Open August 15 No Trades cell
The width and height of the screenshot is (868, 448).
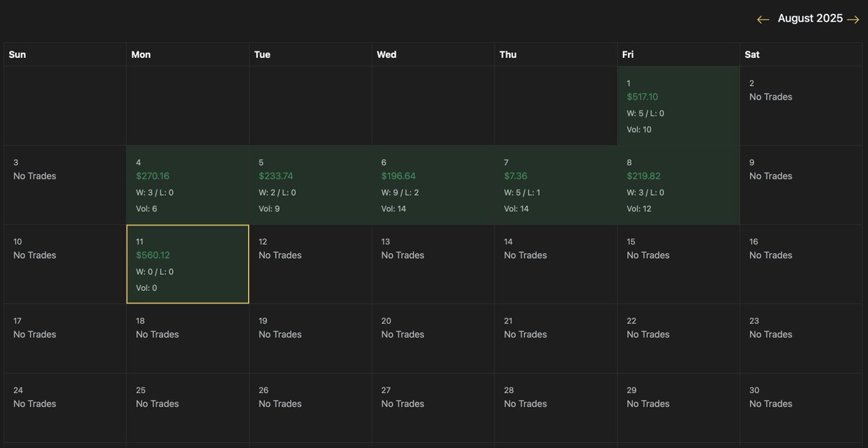click(678, 264)
